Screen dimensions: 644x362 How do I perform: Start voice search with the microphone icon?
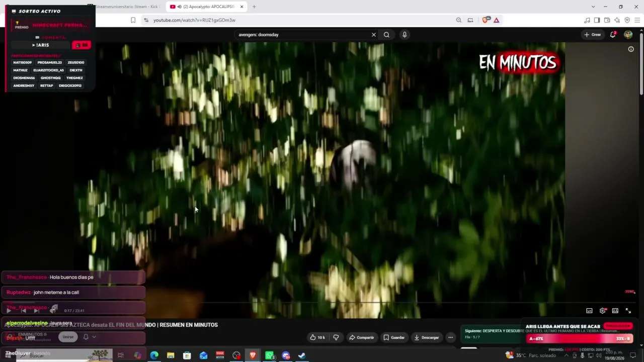[x=405, y=35]
